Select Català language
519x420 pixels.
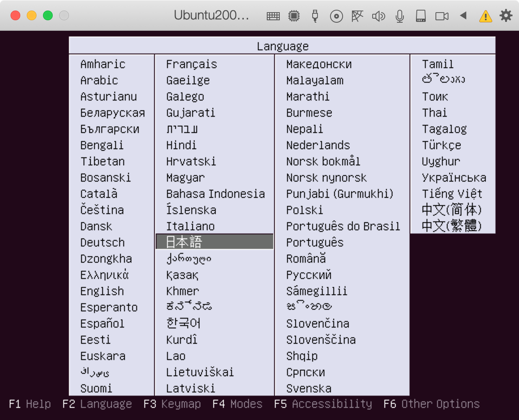pyautogui.click(x=99, y=194)
